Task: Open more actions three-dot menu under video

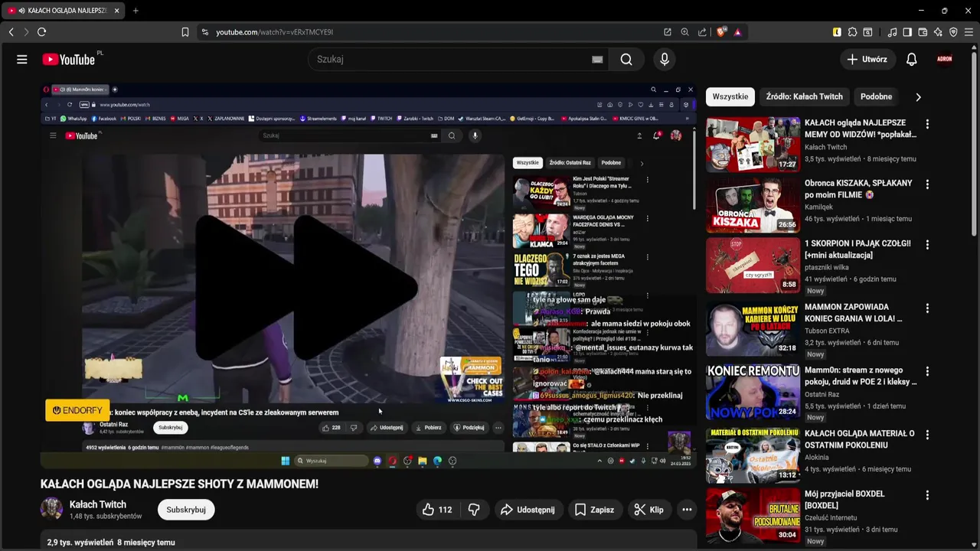Action: tap(687, 510)
